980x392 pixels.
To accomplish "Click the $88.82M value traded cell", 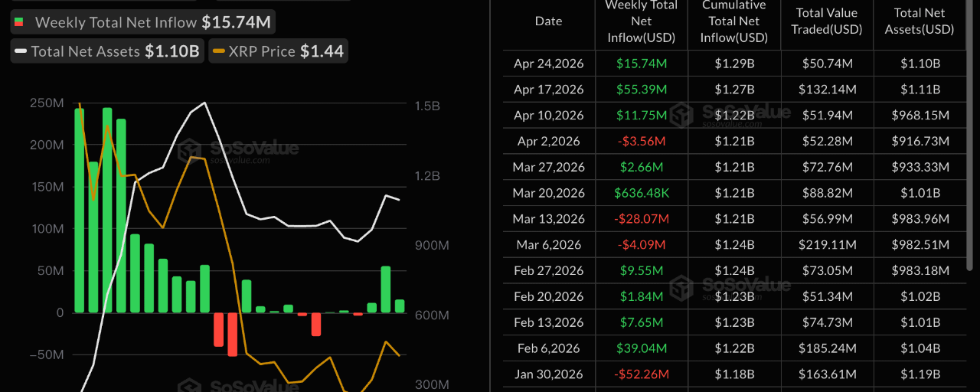I will pos(827,193).
